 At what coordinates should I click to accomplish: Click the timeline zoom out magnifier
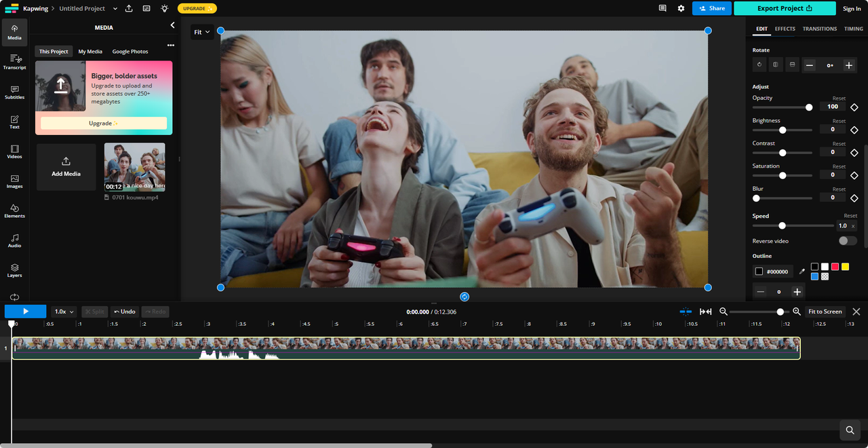(724, 312)
